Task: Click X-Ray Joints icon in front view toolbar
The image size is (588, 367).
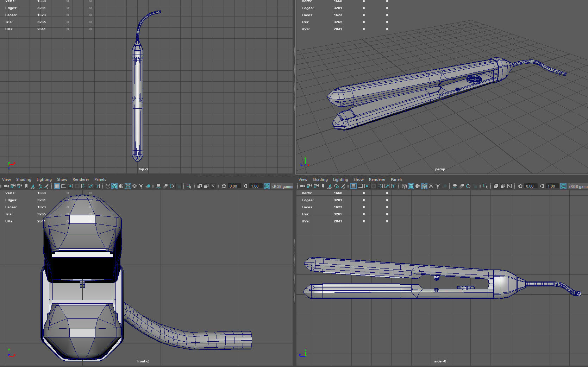Action: coord(213,186)
